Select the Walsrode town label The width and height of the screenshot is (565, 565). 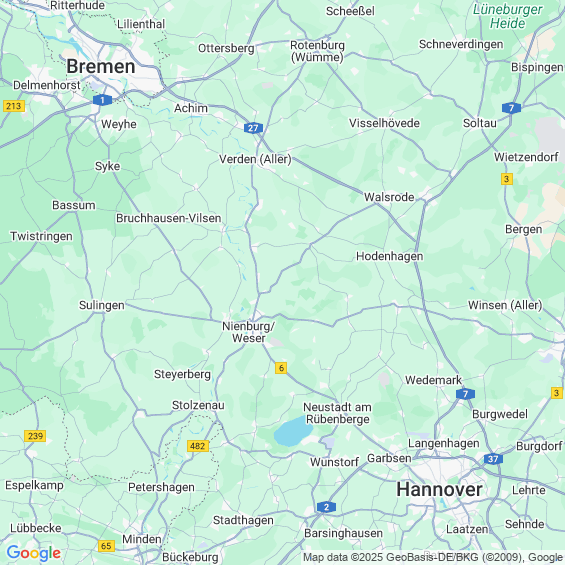[x=389, y=197]
